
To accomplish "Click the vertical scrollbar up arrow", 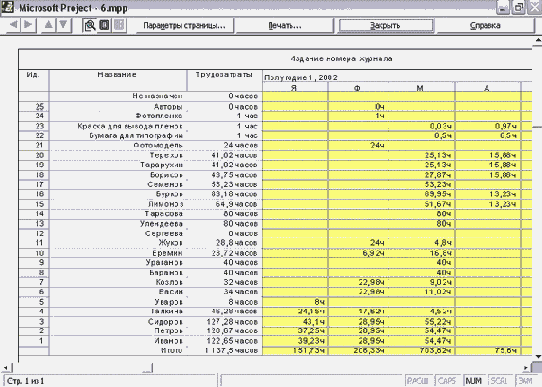I will point(538,40).
